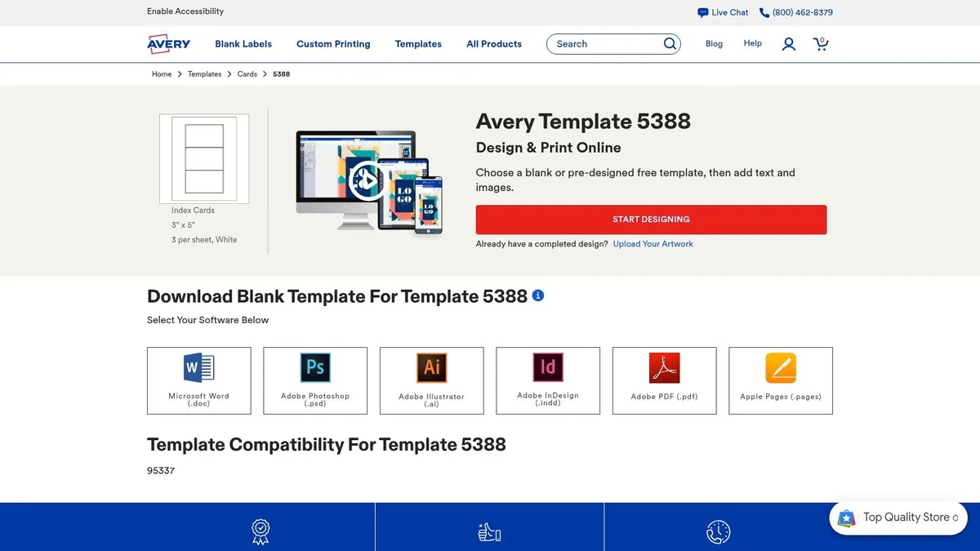Click the Start Designing button

(651, 220)
